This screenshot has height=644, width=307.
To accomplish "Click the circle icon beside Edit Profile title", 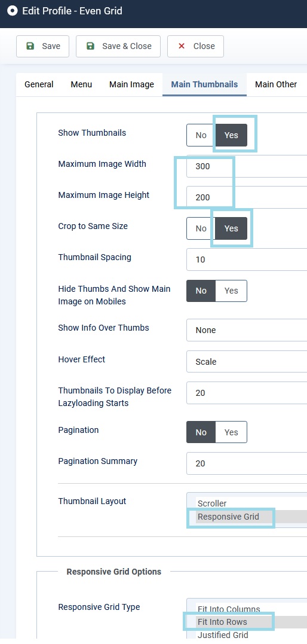I will point(13,11).
